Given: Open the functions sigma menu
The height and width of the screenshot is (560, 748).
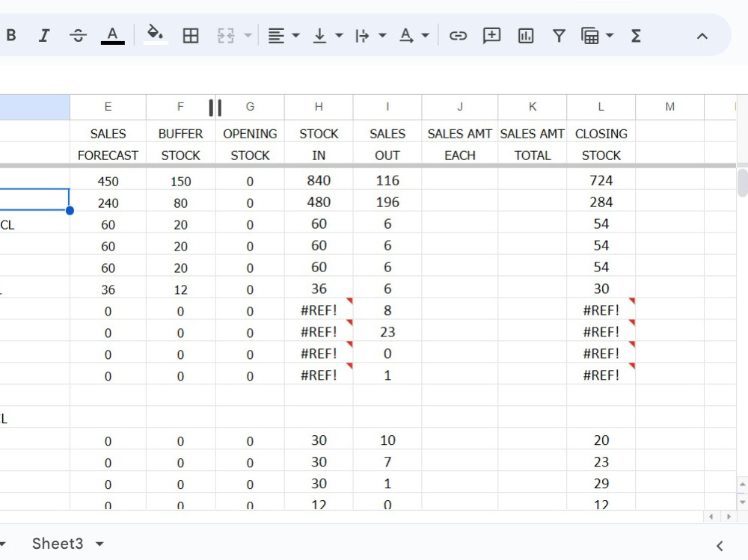Looking at the screenshot, I should click(636, 36).
